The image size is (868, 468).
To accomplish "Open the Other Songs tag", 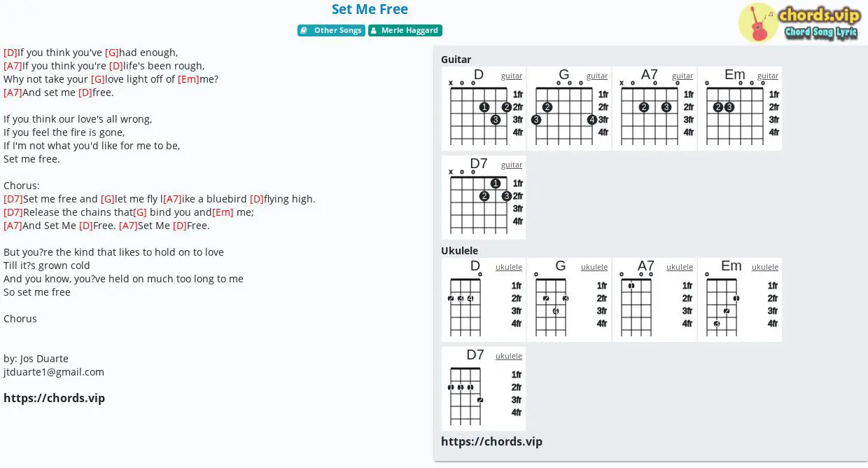I will (330, 30).
